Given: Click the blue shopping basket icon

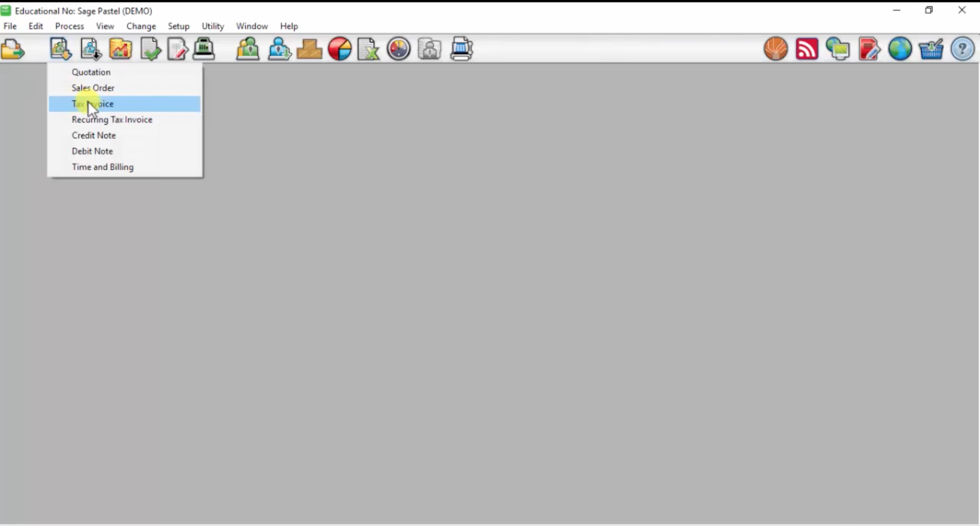Looking at the screenshot, I should click(x=931, y=49).
